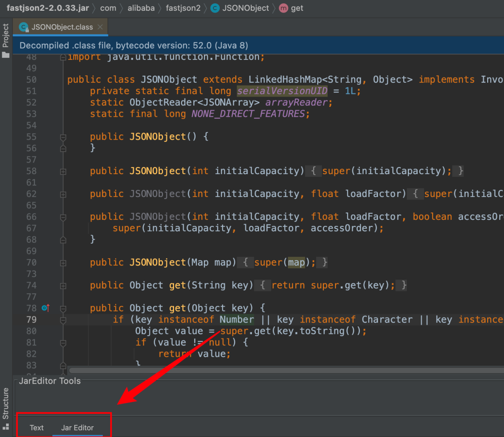This screenshot has height=437, width=504.
Task: Click the fold end marker at line 68
Action: (x=63, y=240)
